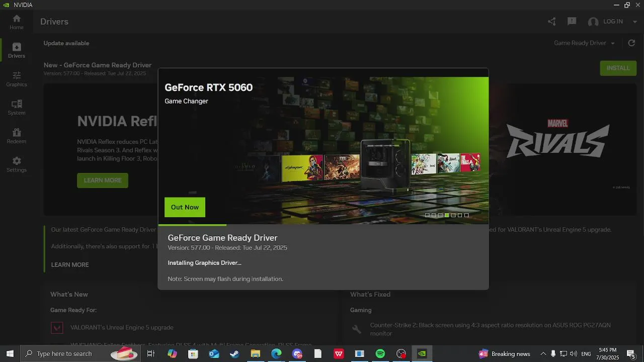Viewport: 644px width, 362px height.
Task: Select the last carousel slide dot
Action: 466,215
